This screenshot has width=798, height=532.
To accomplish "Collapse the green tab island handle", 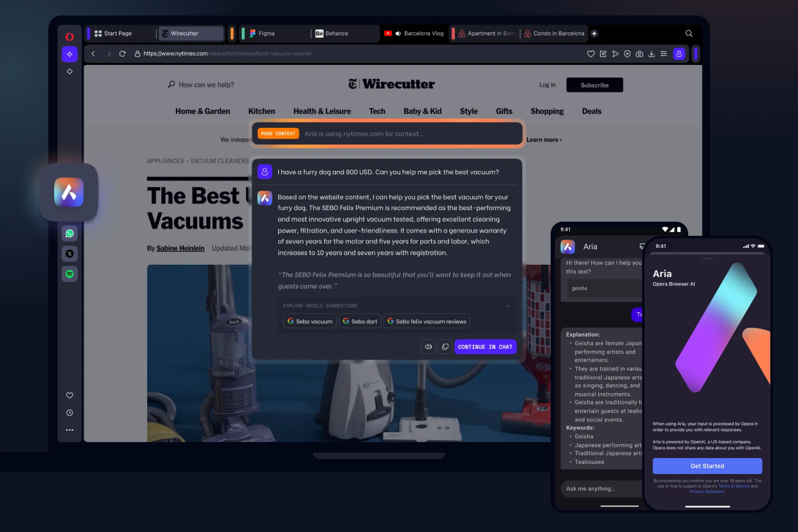I will pyautogui.click(x=243, y=33).
